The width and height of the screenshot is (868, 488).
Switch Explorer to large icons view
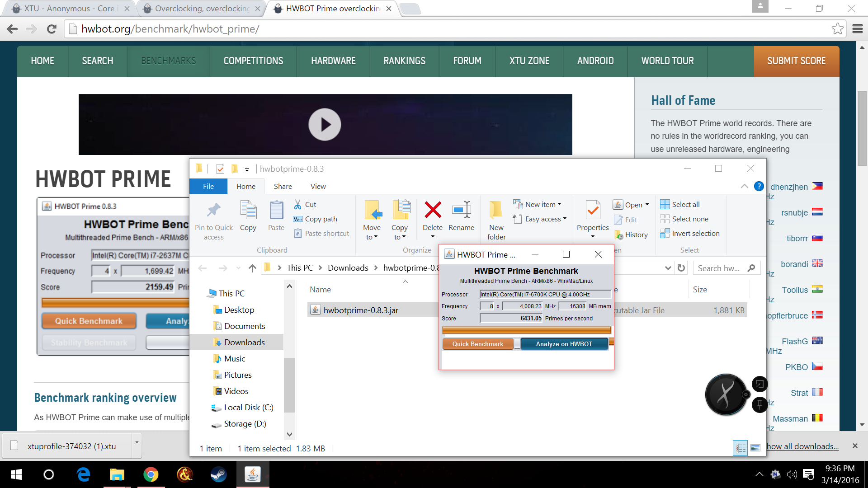[x=755, y=448]
